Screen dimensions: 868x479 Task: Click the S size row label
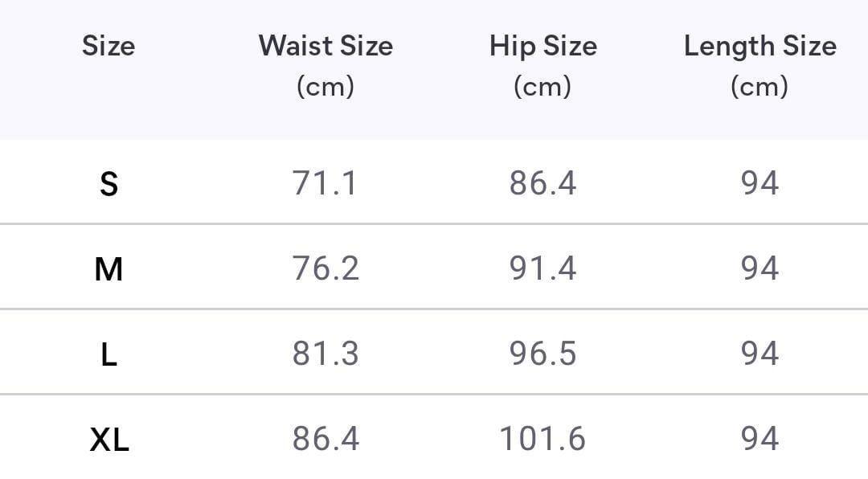pos(108,184)
